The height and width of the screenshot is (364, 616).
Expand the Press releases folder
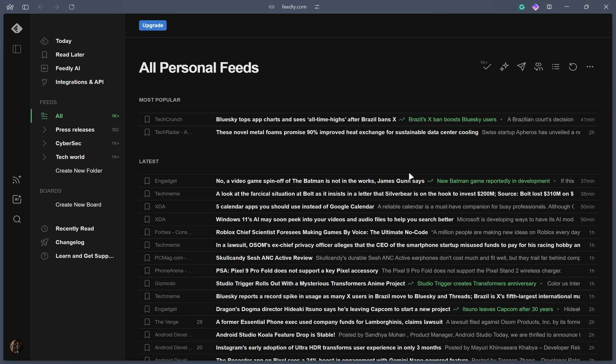[x=44, y=130]
